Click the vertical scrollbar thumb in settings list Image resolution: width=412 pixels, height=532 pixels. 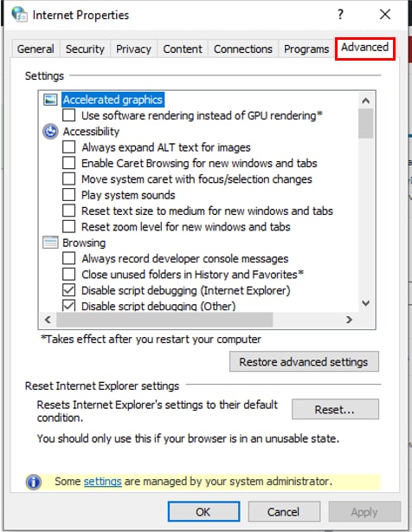365,124
